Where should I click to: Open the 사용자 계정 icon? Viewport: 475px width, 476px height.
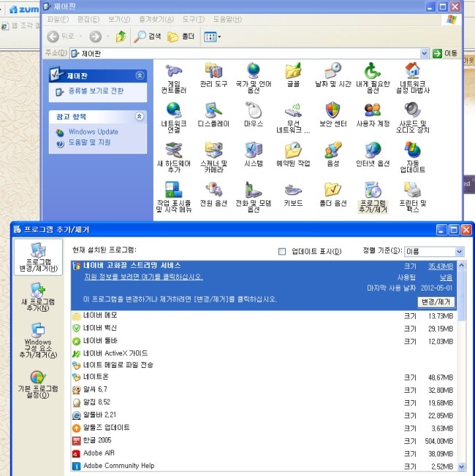(x=373, y=112)
